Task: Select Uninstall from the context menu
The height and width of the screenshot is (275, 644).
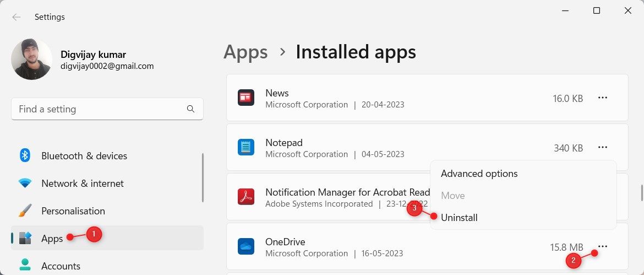Action: (459, 218)
